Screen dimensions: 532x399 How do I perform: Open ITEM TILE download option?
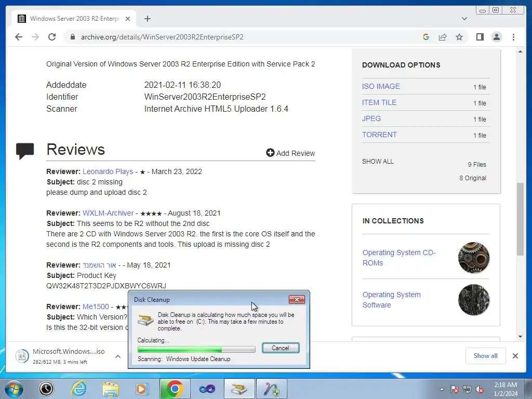click(379, 102)
